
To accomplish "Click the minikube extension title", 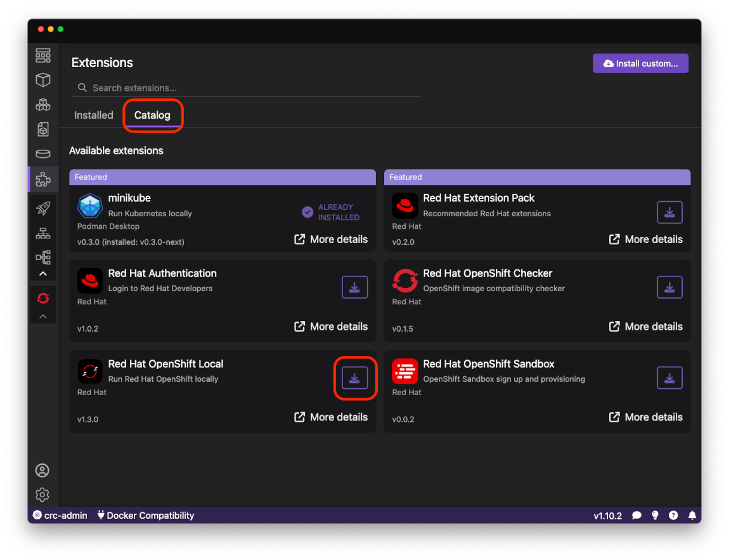I will 129,198.
